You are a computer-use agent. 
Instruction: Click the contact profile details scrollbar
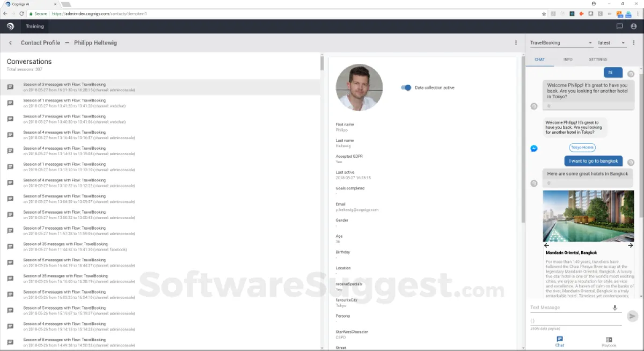523,140
